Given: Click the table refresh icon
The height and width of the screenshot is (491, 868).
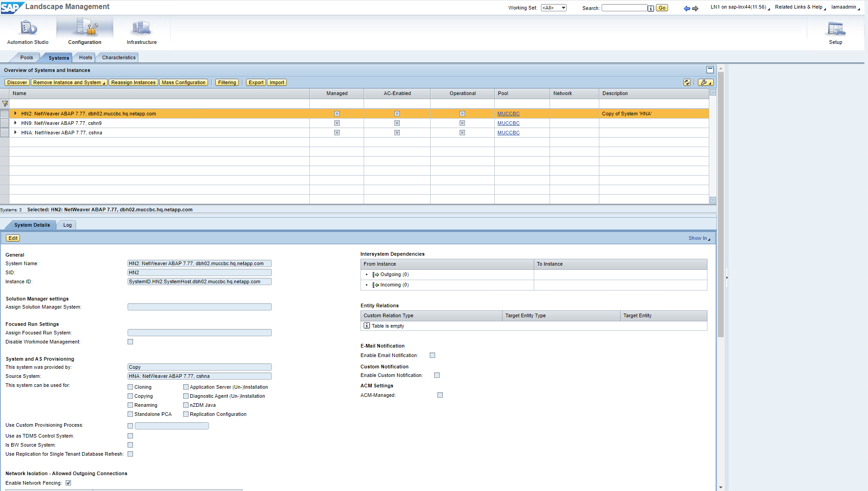Looking at the screenshot, I should pyautogui.click(x=687, y=82).
